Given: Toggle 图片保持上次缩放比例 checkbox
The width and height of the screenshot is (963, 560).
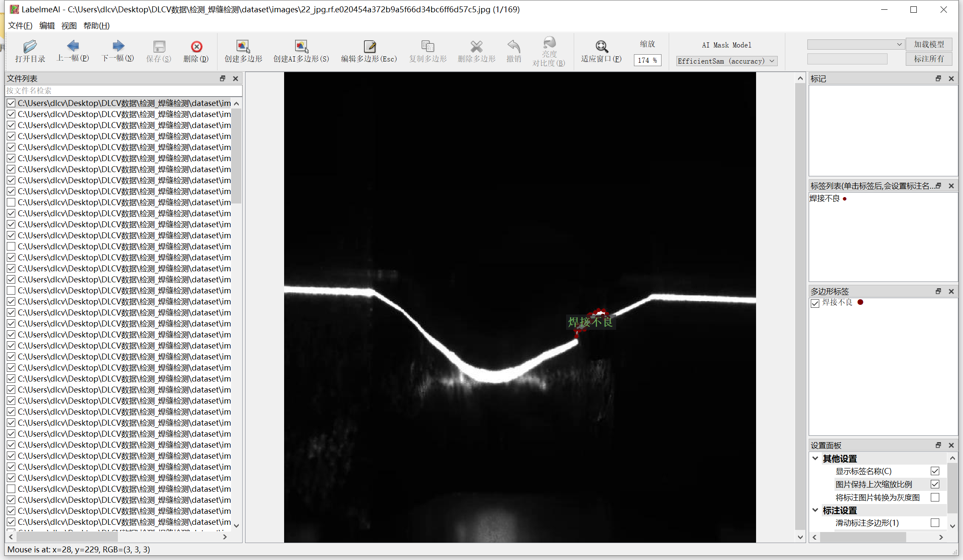Looking at the screenshot, I should (x=935, y=484).
